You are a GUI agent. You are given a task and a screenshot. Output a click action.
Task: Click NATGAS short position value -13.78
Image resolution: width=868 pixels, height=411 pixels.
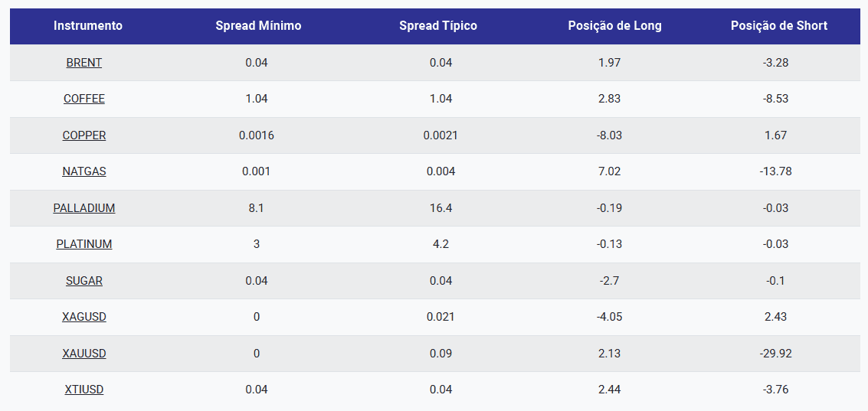point(775,171)
